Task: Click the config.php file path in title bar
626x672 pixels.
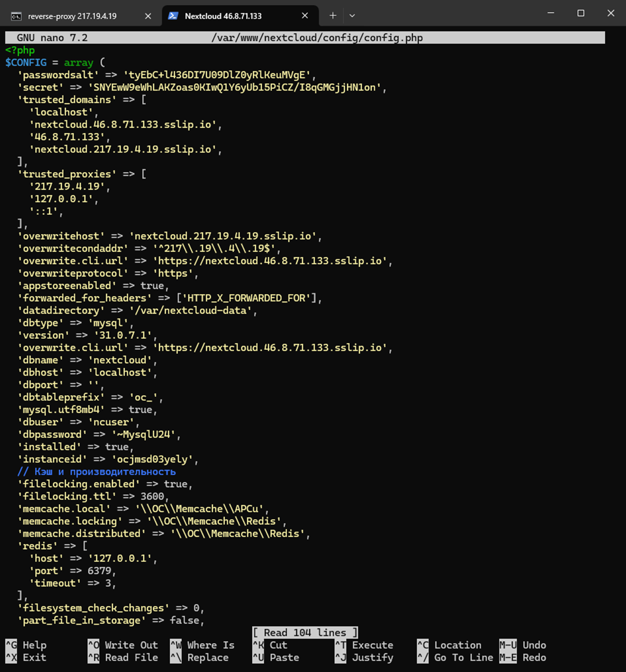Action: pyautogui.click(x=317, y=38)
